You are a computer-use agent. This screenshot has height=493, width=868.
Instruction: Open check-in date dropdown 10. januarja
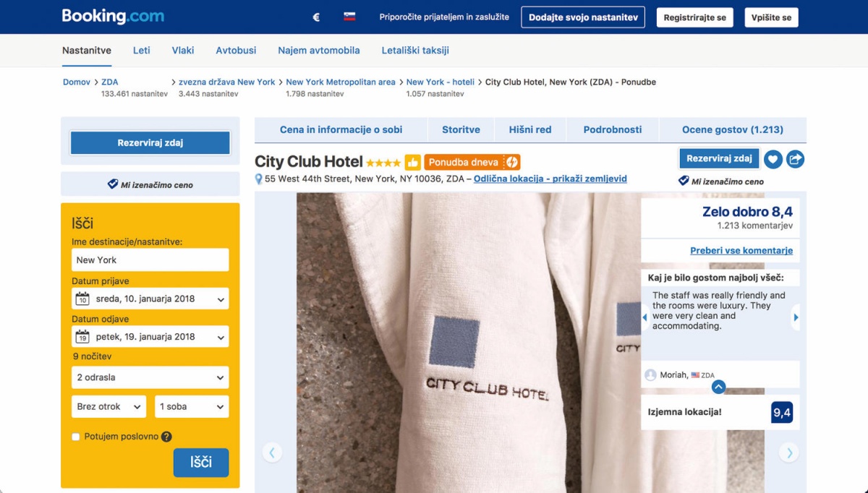tap(150, 299)
